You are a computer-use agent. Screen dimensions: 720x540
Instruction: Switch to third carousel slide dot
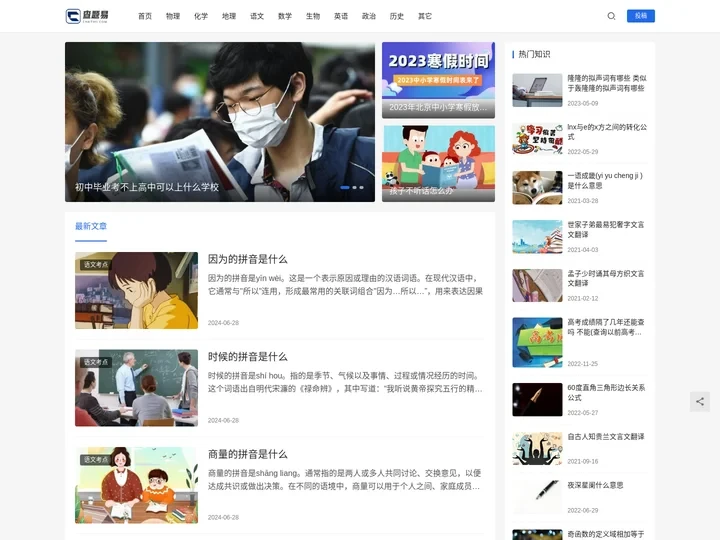[x=362, y=187]
